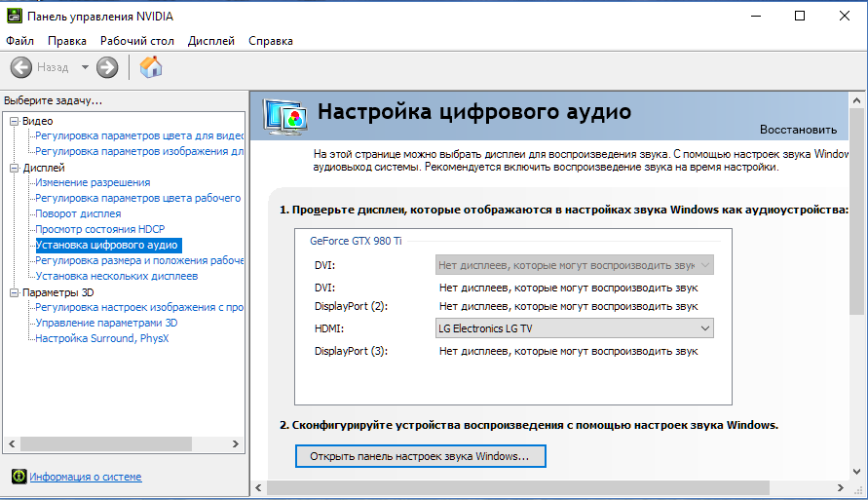Open the Дисплей menu
The image size is (868, 500).
click(x=210, y=41)
